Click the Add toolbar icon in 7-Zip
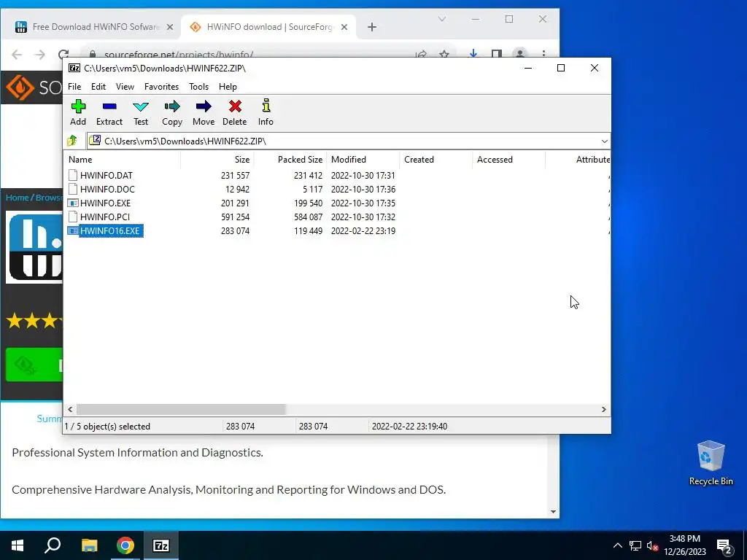The width and height of the screenshot is (747, 560). (78, 106)
